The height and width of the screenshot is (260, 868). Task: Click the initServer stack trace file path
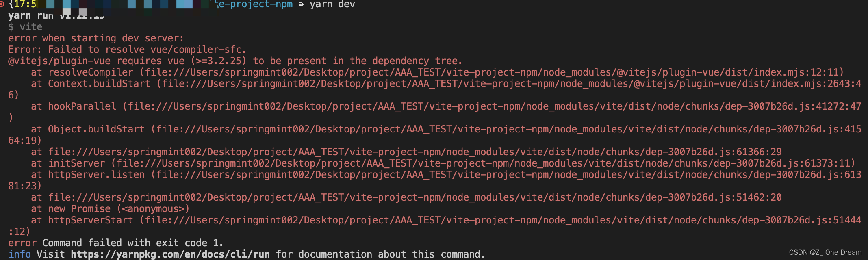click(x=483, y=163)
